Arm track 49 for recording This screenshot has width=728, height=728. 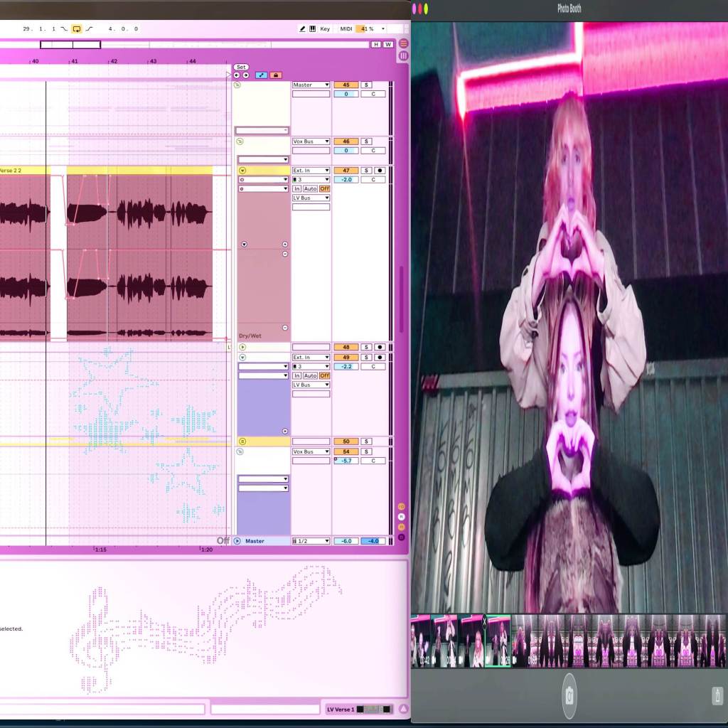[x=380, y=357]
